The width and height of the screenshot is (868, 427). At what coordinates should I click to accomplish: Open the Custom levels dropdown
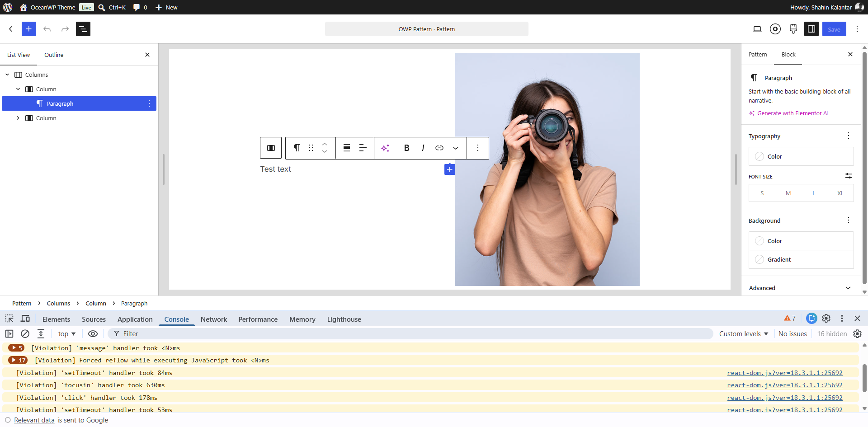click(744, 333)
